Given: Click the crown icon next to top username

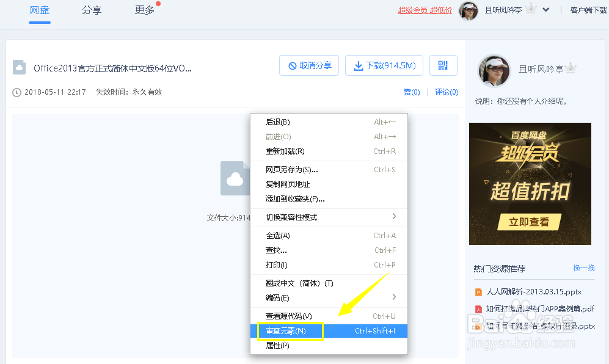Looking at the screenshot, I should (531, 9).
